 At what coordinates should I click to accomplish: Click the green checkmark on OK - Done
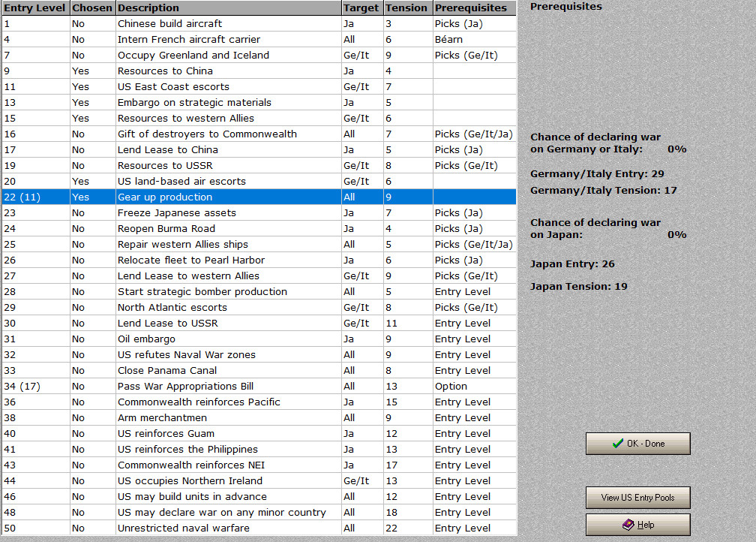point(618,443)
